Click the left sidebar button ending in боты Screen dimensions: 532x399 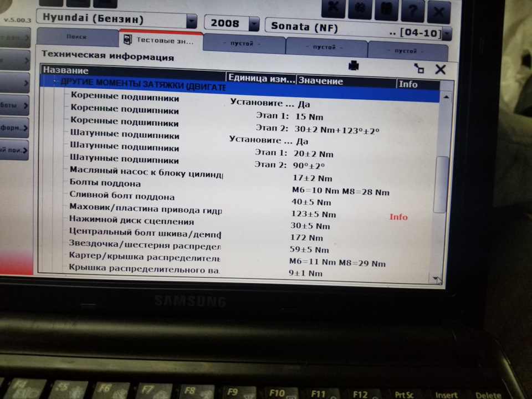click(x=13, y=105)
